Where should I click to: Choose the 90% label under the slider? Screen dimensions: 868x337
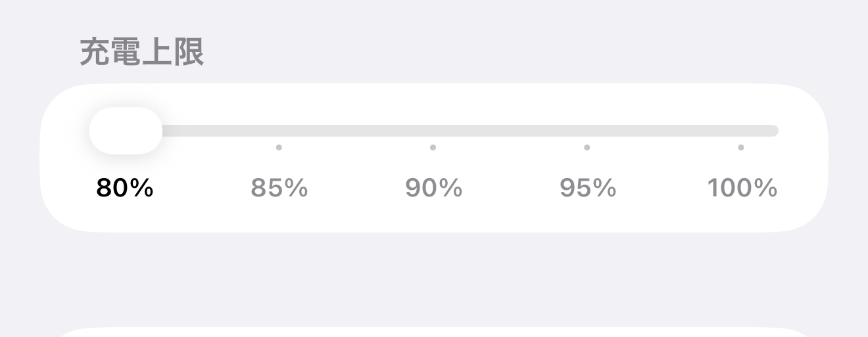pyautogui.click(x=433, y=189)
